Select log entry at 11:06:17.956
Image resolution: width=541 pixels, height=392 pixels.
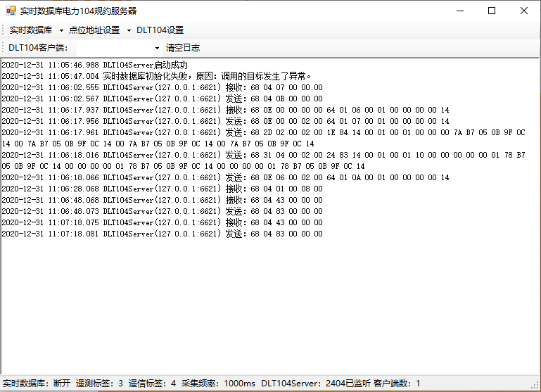coord(225,121)
